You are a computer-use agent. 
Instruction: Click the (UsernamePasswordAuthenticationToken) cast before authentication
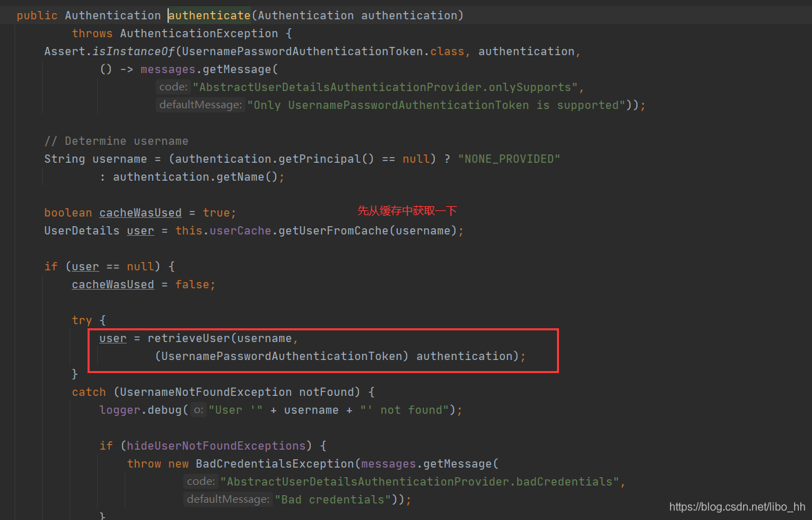click(282, 357)
